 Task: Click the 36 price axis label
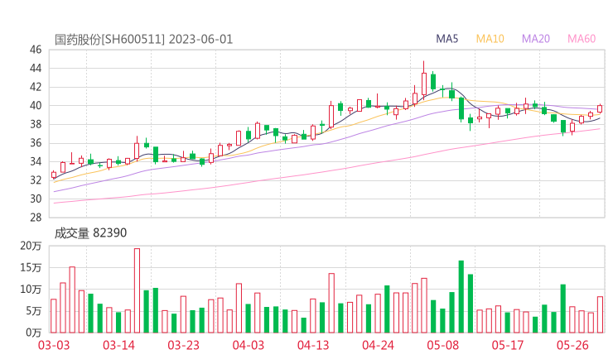click(x=36, y=143)
